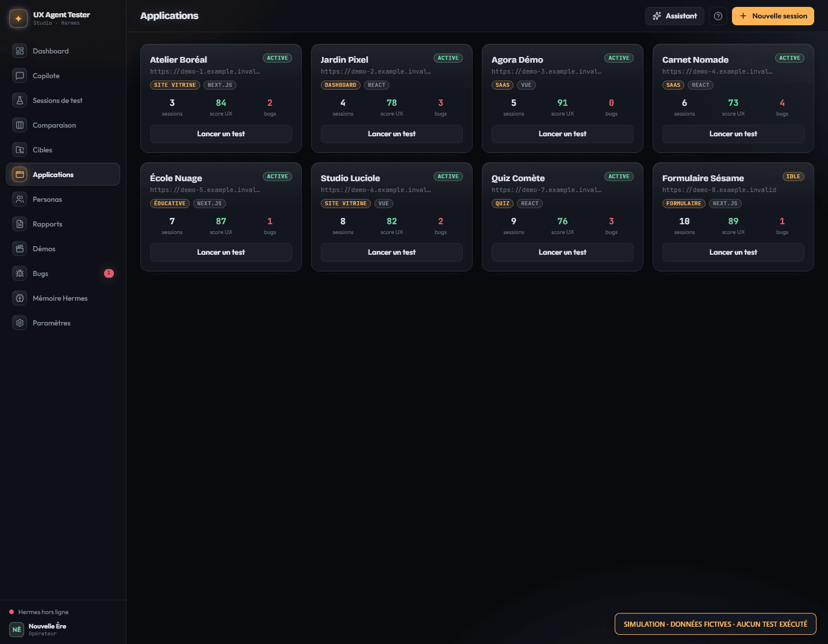
Task: Click the QUIZ tag on Quiz Comète
Action: 503,204
